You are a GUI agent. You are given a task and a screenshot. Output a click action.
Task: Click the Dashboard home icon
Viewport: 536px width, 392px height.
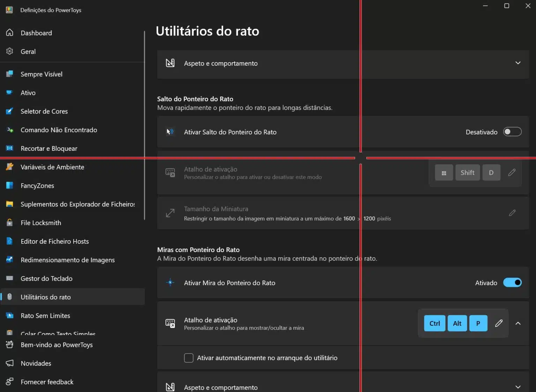(x=10, y=33)
